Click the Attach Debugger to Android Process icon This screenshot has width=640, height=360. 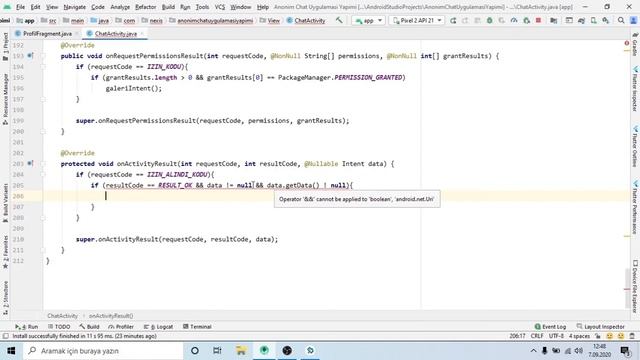click(527, 20)
